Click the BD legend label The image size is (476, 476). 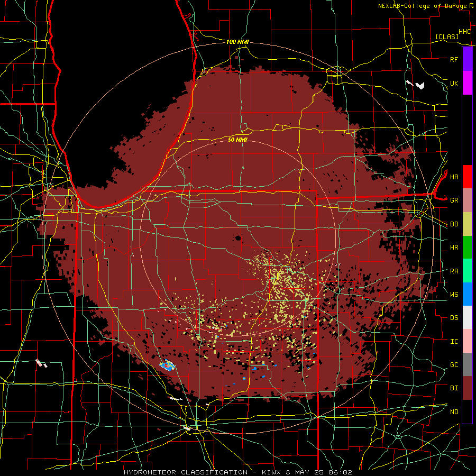pyautogui.click(x=454, y=224)
